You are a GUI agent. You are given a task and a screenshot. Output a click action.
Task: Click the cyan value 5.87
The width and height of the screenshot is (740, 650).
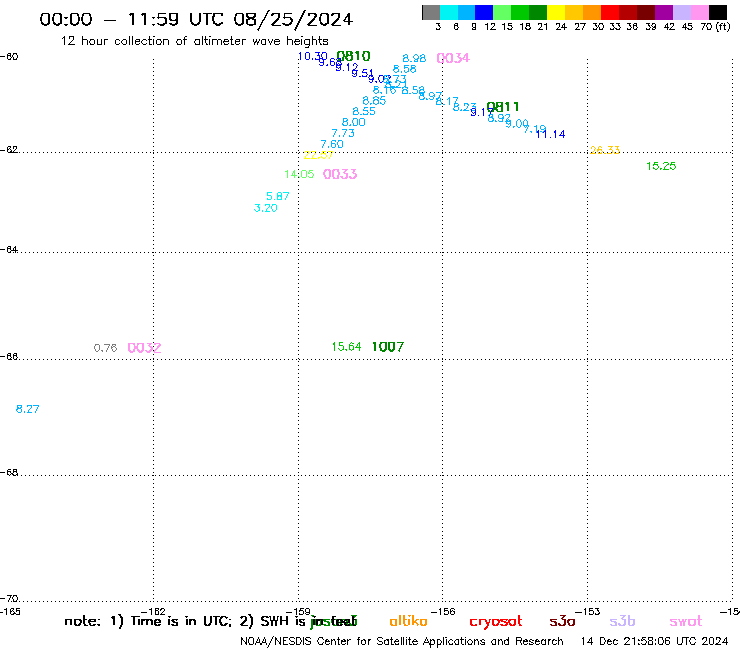(278, 196)
